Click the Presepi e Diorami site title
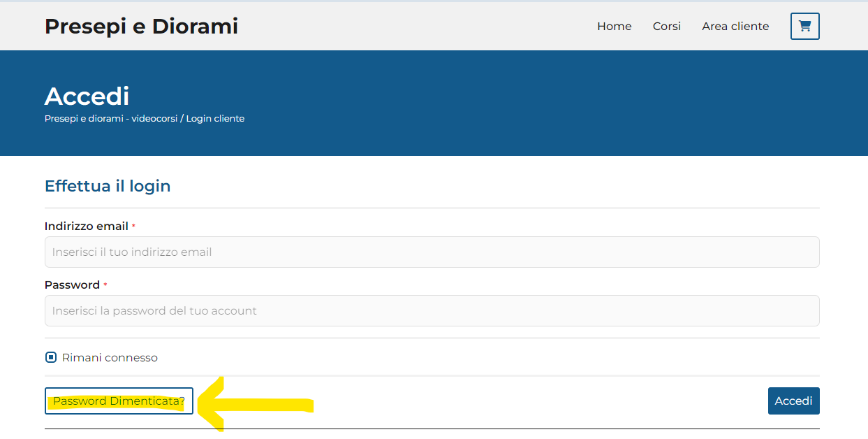 (141, 27)
